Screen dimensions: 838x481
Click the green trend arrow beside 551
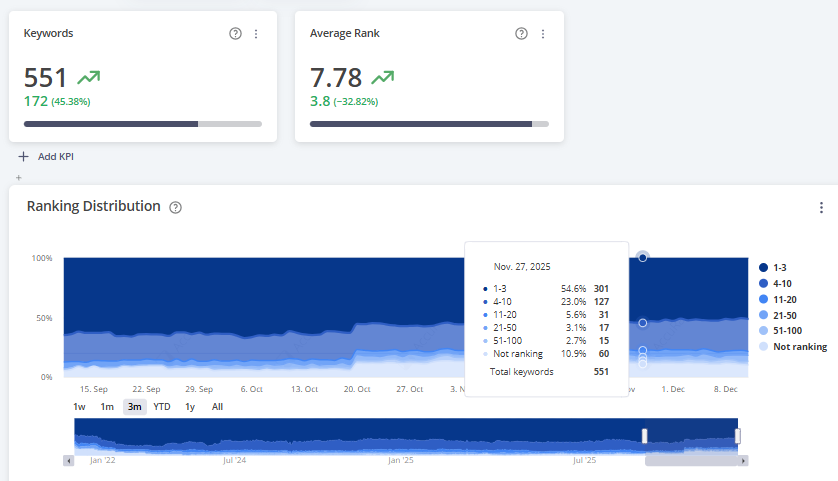(x=89, y=77)
